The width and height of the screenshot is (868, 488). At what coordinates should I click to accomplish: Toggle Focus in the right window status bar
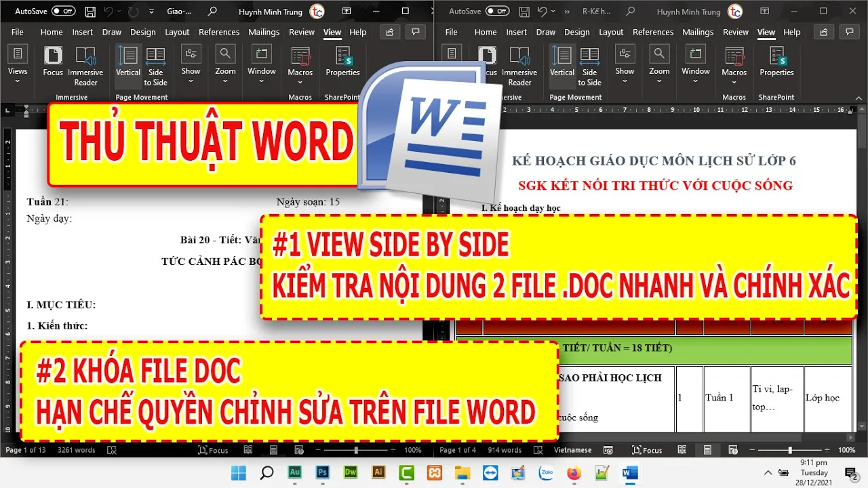coord(647,450)
